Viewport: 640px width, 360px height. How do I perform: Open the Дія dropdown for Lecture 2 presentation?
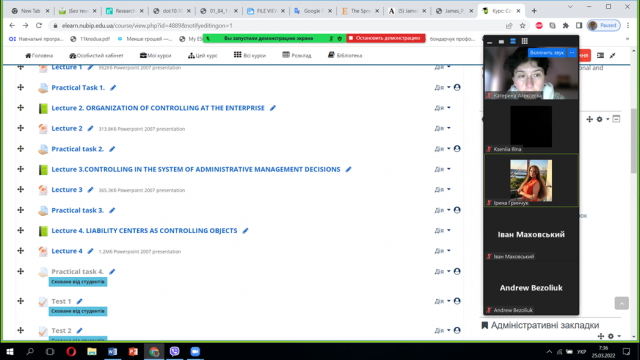coord(442,128)
